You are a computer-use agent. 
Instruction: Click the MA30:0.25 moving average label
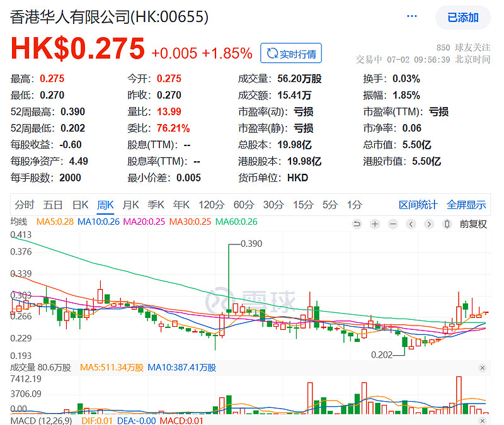(190, 222)
